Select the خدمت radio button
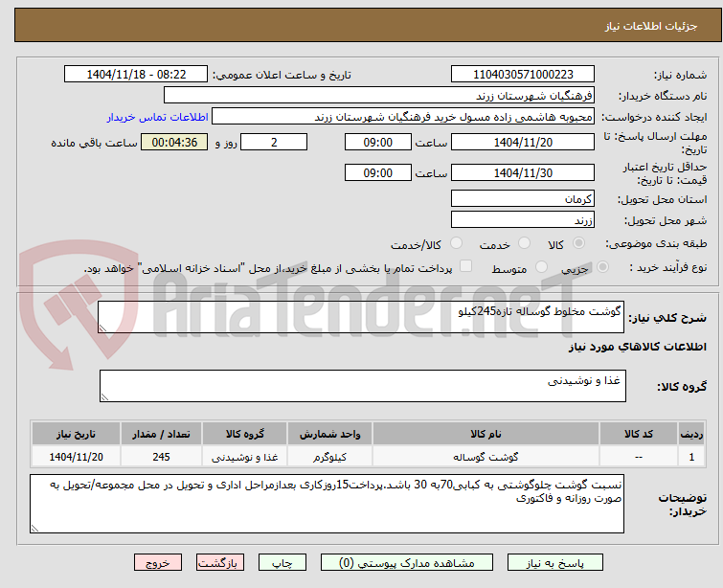723x588 pixels. point(524,243)
